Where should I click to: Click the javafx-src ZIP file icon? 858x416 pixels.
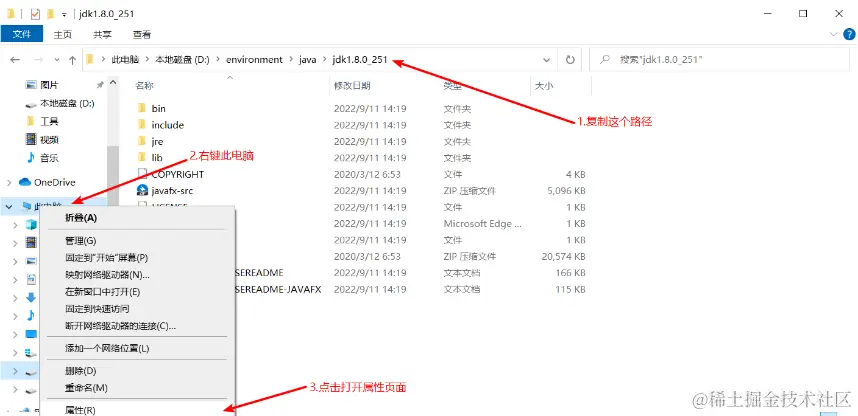pyautogui.click(x=142, y=190)
